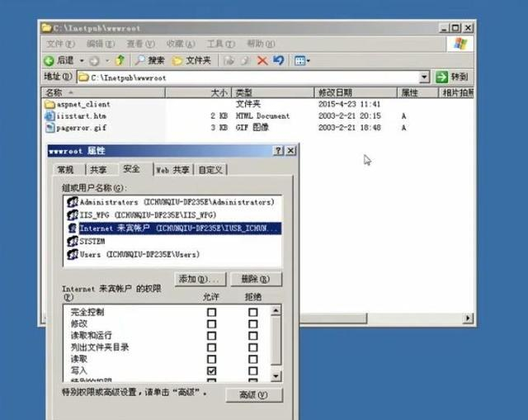The width and height of the screenshot is (528, 420).
Task: Sort by the Attributes (属性) column header
Action: (418, 92)
